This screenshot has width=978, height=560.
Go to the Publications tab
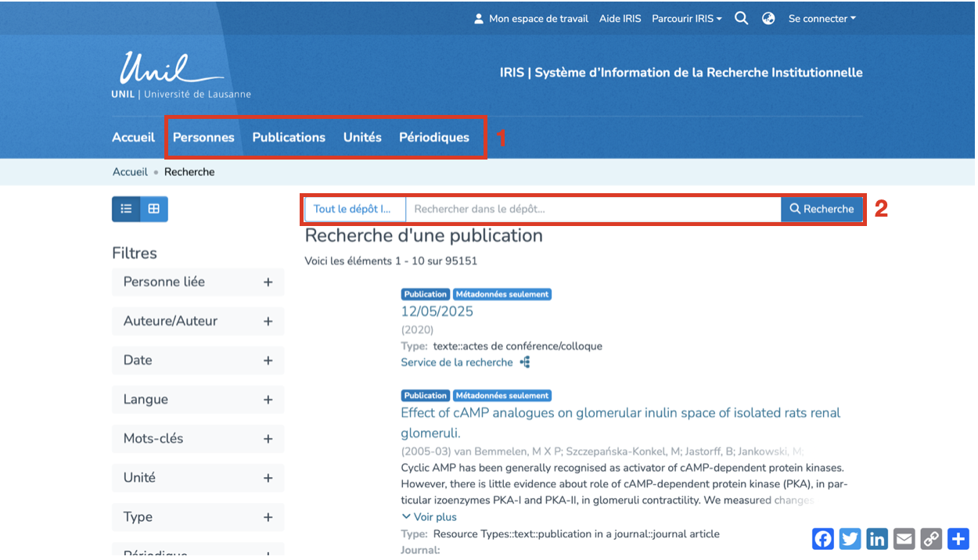(x=289, y=138)
